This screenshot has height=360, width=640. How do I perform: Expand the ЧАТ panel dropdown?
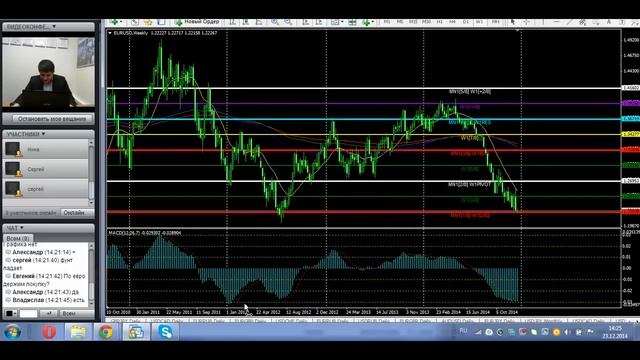(22, 228)
